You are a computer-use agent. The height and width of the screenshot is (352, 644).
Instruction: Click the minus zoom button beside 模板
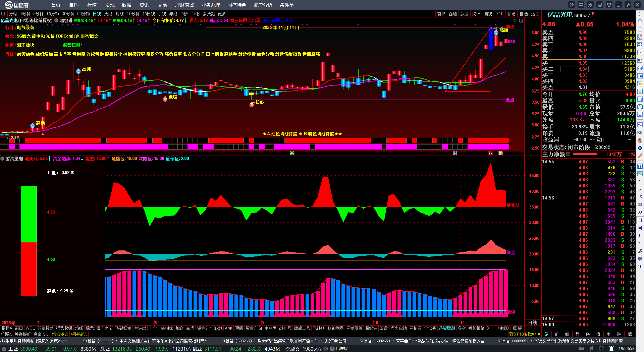coord(537,328)
